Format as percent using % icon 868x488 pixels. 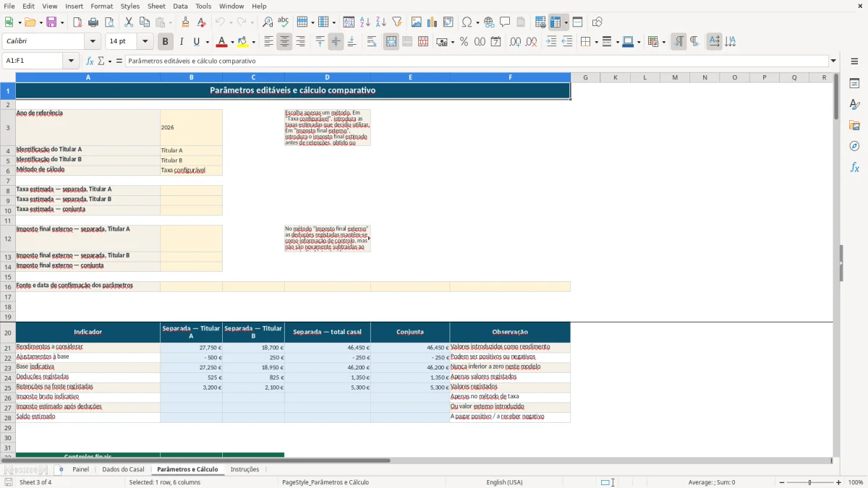point(464,42)
